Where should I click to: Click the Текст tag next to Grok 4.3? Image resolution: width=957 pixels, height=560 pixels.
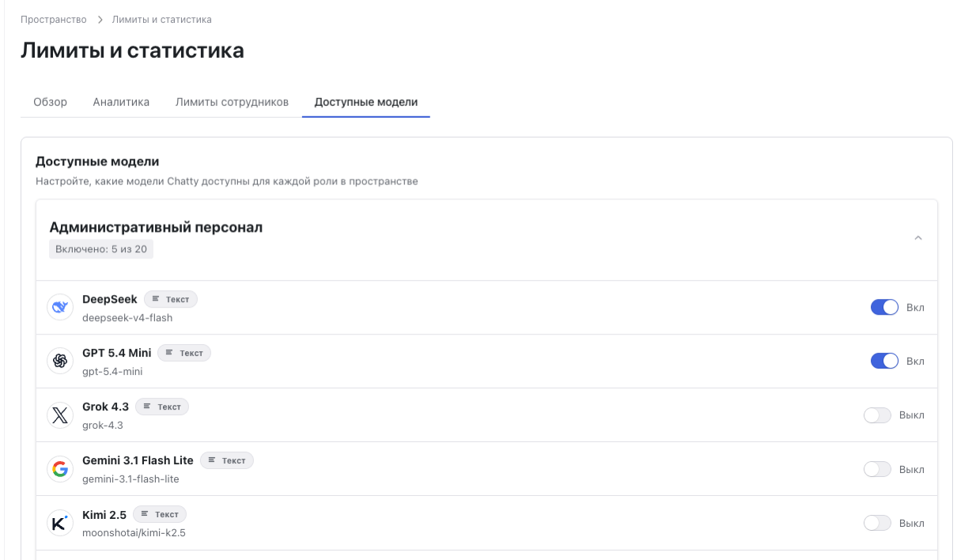coord(162,407)
